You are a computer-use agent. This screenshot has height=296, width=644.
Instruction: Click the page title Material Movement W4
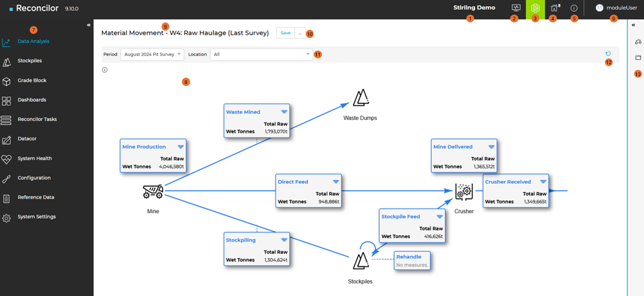185,33
